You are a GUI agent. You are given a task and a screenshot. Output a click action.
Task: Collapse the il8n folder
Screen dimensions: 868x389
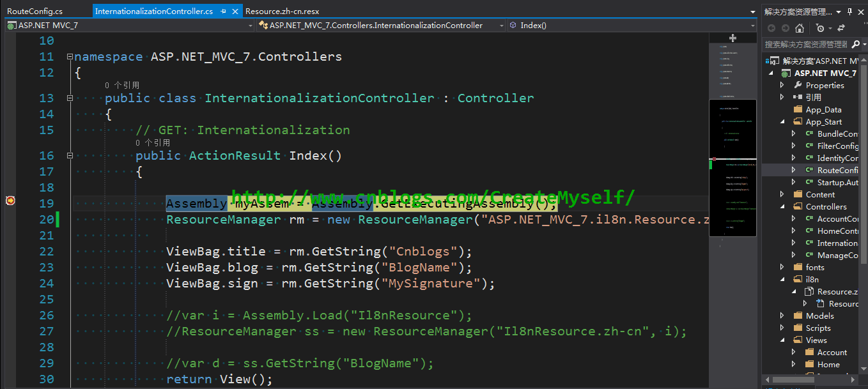pos(782,280)
